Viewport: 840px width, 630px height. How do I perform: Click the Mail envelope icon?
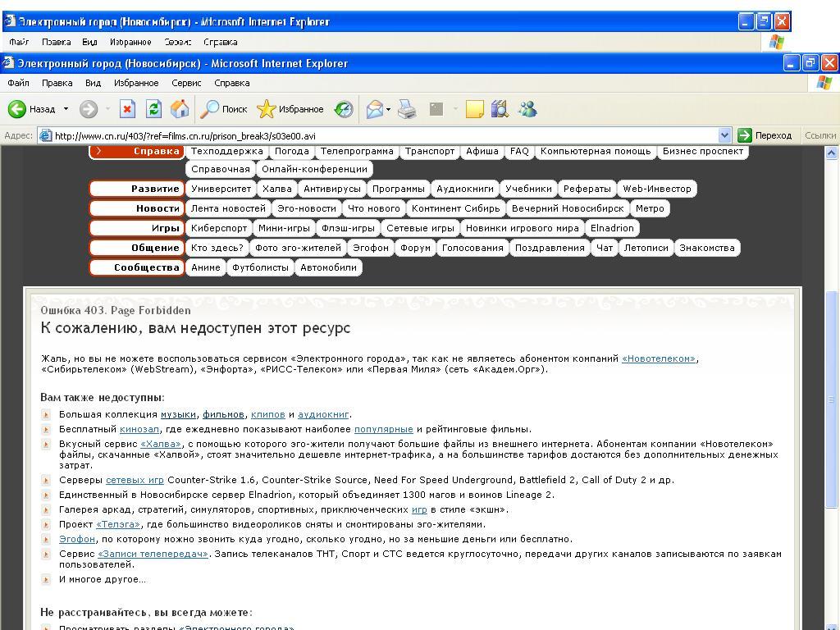(x=374, y=109)
